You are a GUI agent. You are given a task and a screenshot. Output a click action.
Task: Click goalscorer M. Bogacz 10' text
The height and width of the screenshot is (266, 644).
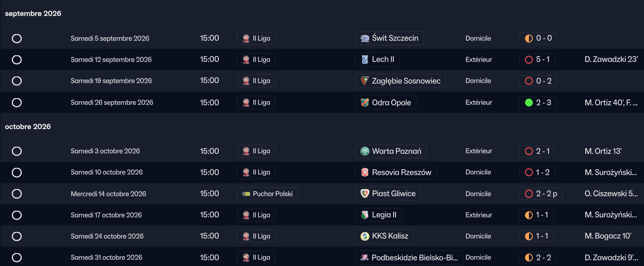[608, 236]
